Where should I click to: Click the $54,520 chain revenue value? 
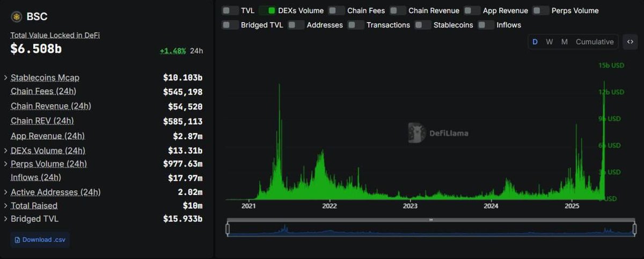pos(185,107)
